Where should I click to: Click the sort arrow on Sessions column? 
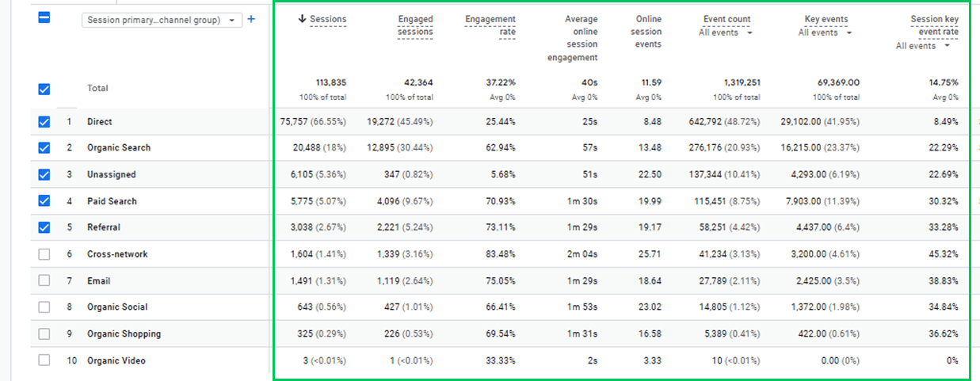(303, 19)
